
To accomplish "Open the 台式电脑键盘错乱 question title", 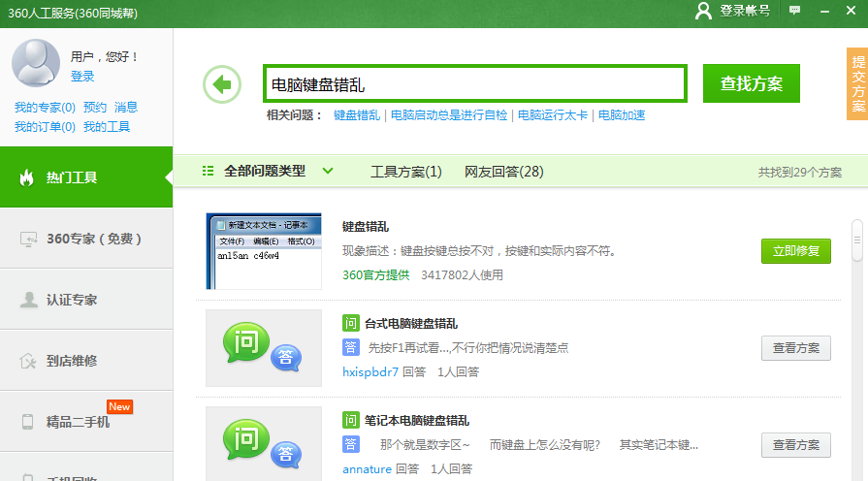I will [411, 323].
